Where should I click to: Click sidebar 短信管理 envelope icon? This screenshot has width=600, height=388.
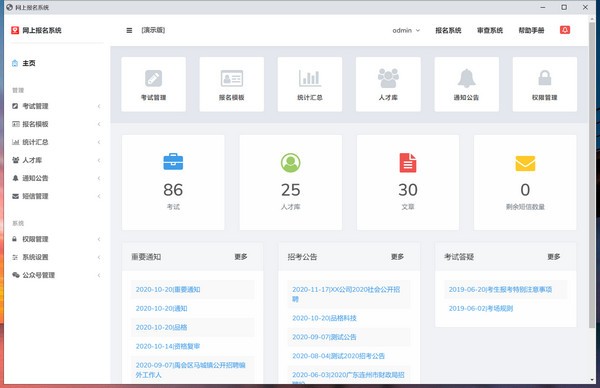coord(15,196)
